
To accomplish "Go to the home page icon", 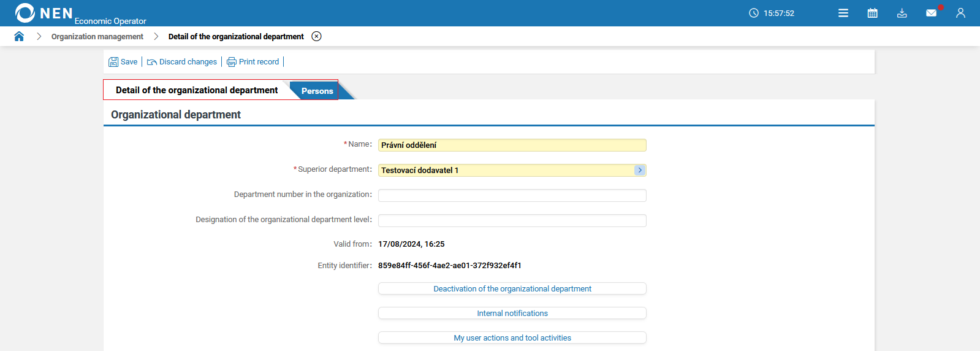I will pos(19,36).
